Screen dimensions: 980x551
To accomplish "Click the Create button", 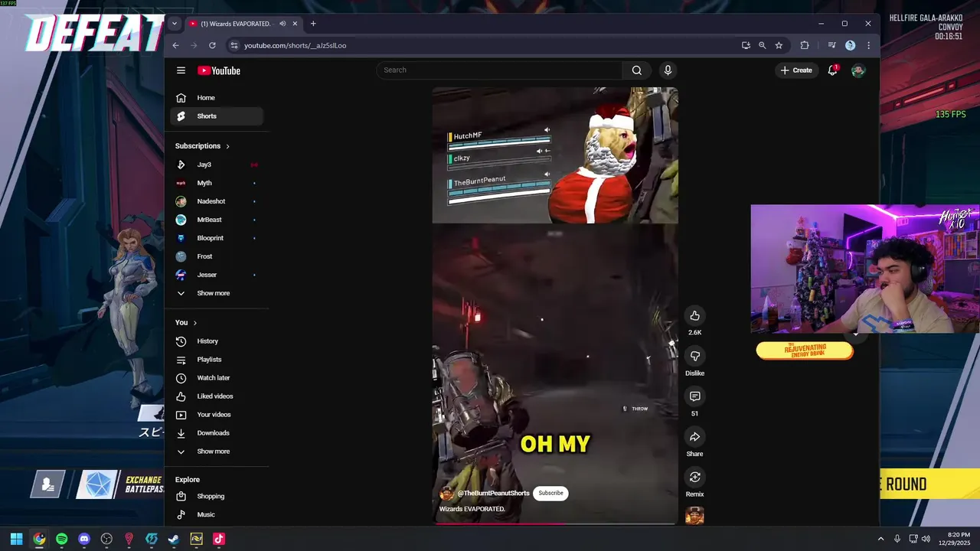I will pyautogui.click(x=797, y=70).
